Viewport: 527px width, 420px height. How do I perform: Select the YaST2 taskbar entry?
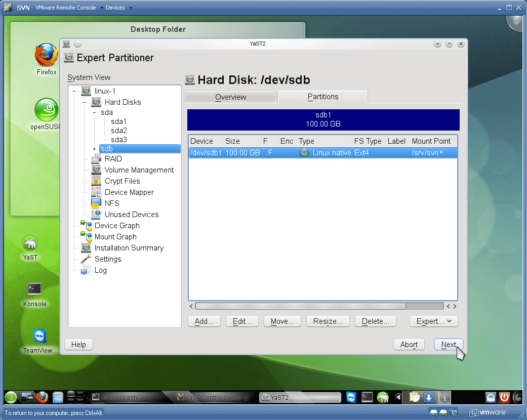(300, 398)
